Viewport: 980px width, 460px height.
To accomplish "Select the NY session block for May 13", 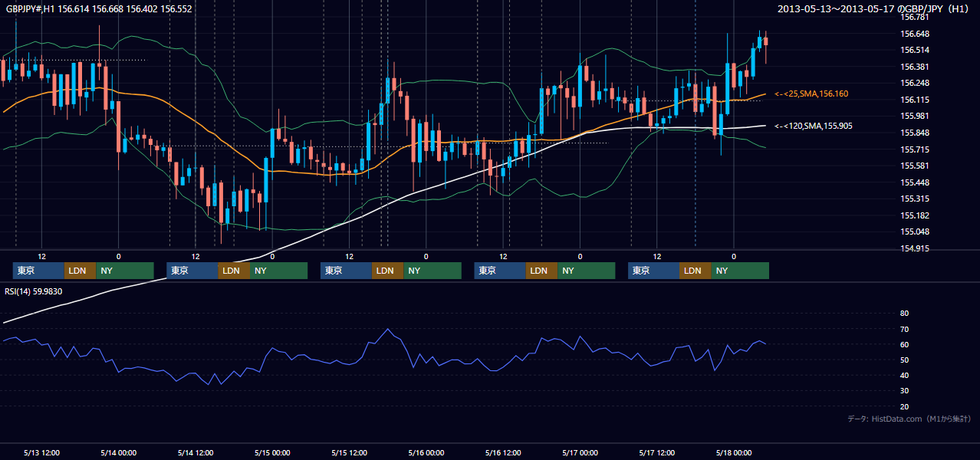I will [x=125, y=271].
